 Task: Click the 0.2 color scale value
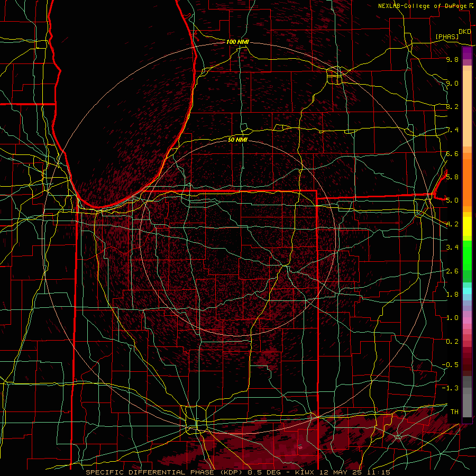pos(452,341)
